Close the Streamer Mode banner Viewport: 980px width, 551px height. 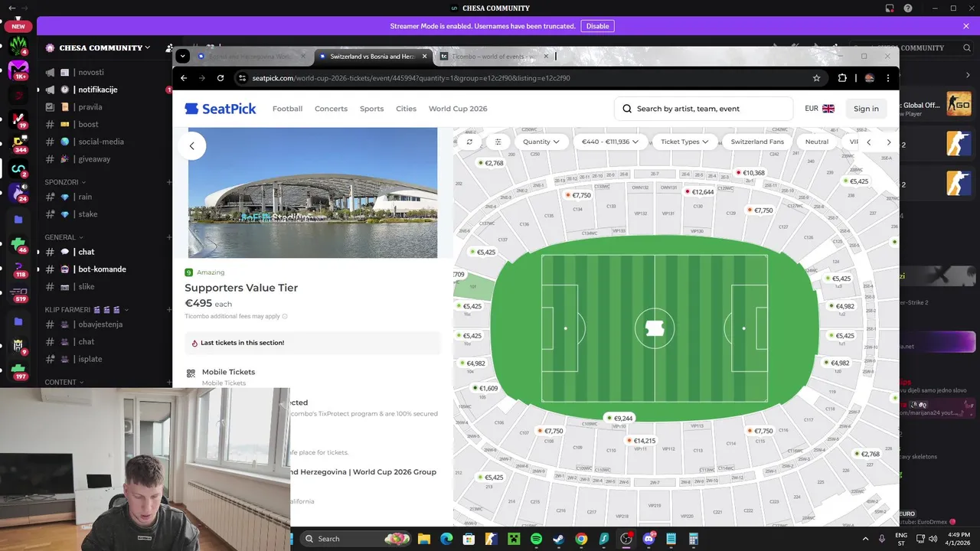click(966, 26)
